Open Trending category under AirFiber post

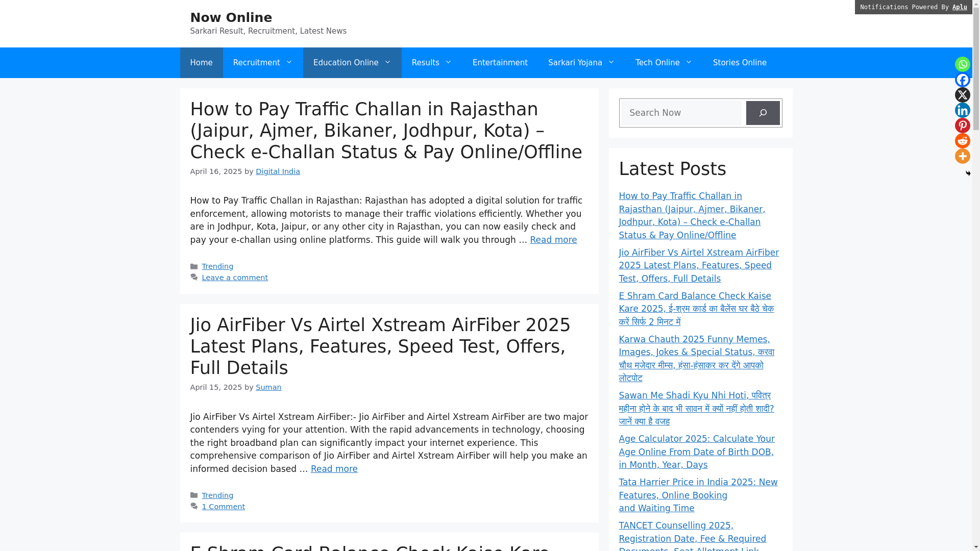(217, 495)
